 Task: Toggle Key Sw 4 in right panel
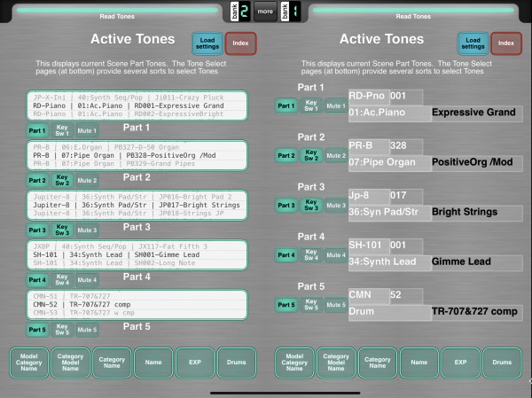click(311, 255)
